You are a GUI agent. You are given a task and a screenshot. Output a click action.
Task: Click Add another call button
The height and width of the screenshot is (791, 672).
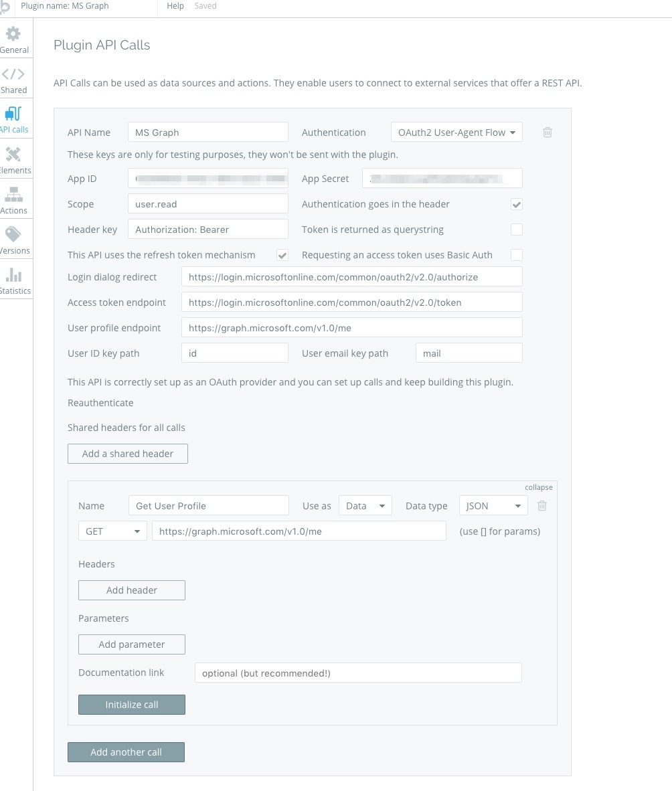[x=126, y=752]
